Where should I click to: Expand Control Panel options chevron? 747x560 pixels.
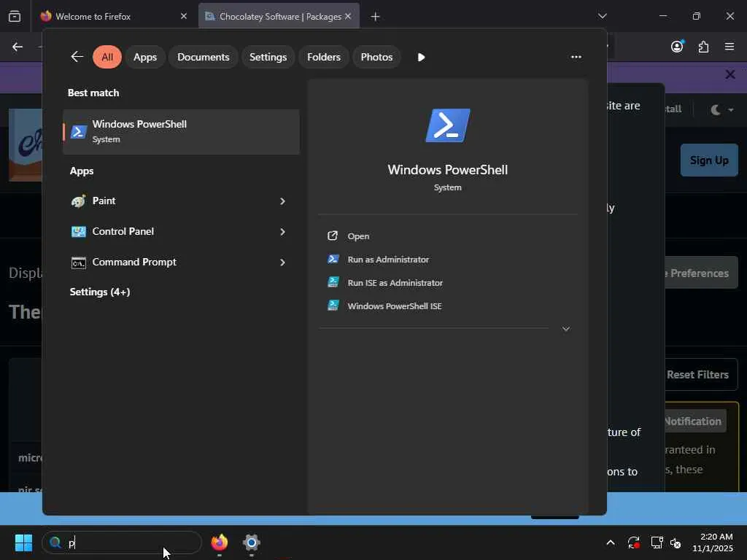282,231
